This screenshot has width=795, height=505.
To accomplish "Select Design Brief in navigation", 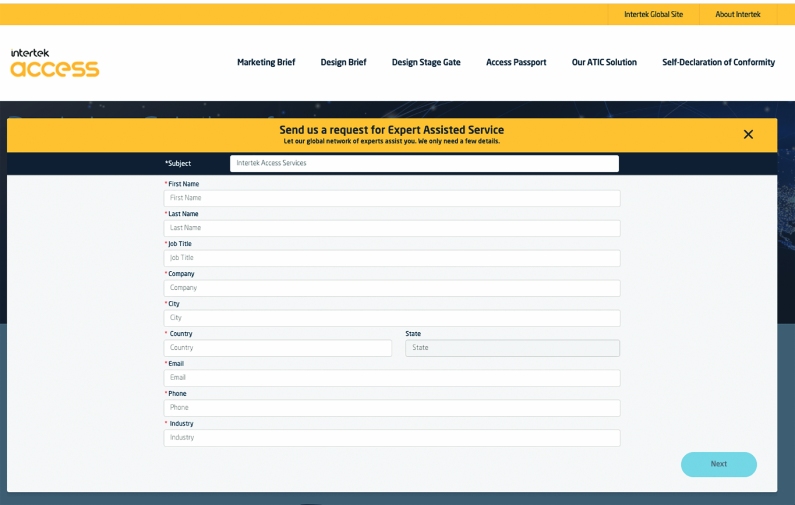I will pyautogui.click(x=343, y=62).
